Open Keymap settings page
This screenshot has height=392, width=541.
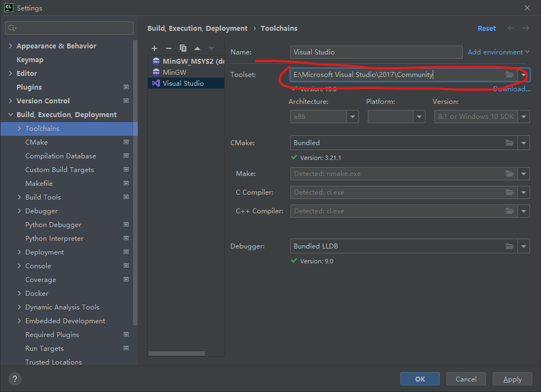coord(30,60)
